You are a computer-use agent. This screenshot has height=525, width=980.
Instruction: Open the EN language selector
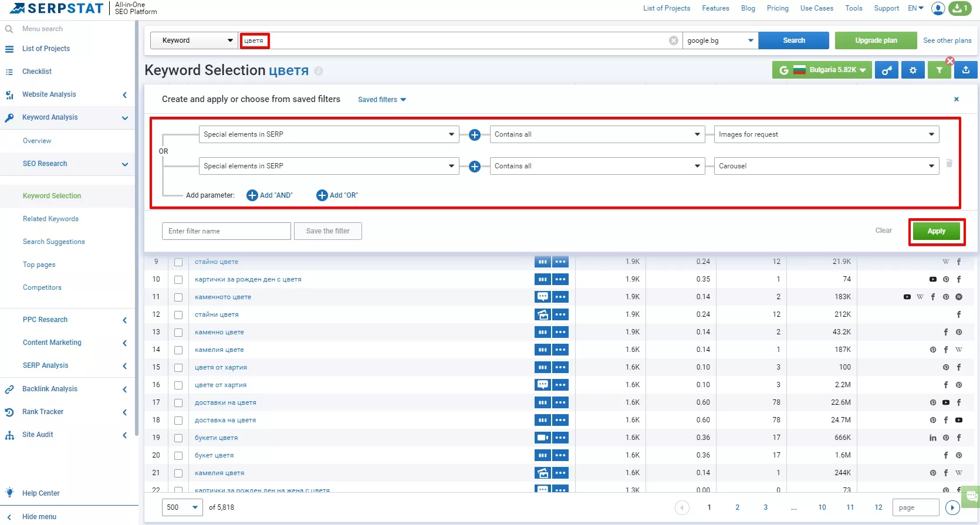[915, 8]
